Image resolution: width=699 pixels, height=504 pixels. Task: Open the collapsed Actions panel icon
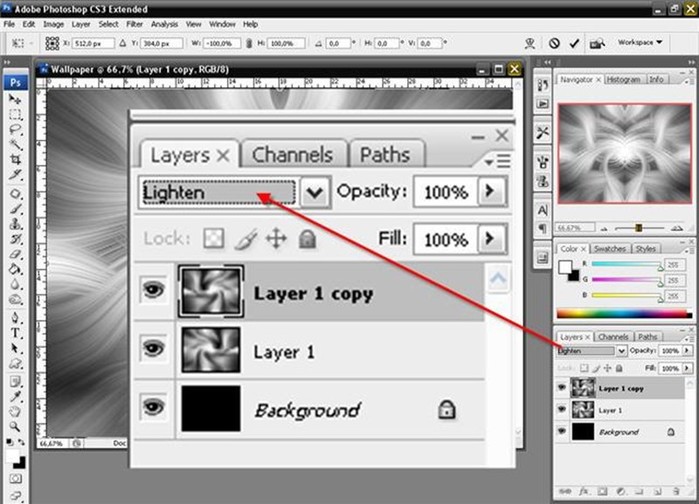(x=543, y=104)
